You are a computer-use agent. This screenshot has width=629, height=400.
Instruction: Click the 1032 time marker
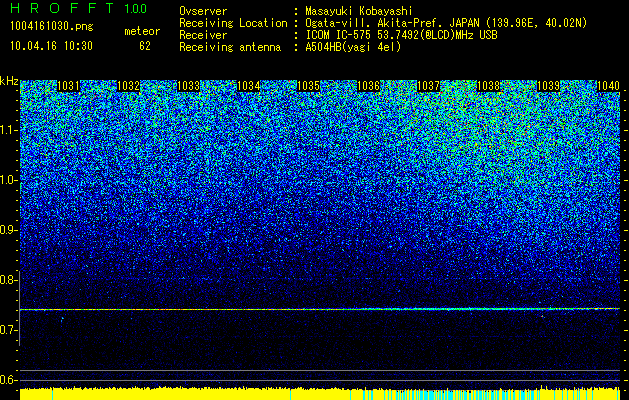(128, 86)
